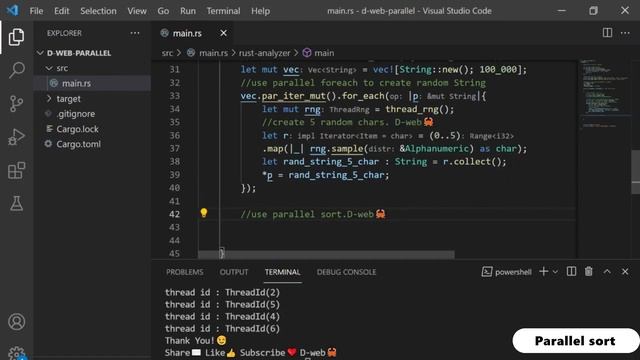Click line number 42 in the gutter

[174, 214]
